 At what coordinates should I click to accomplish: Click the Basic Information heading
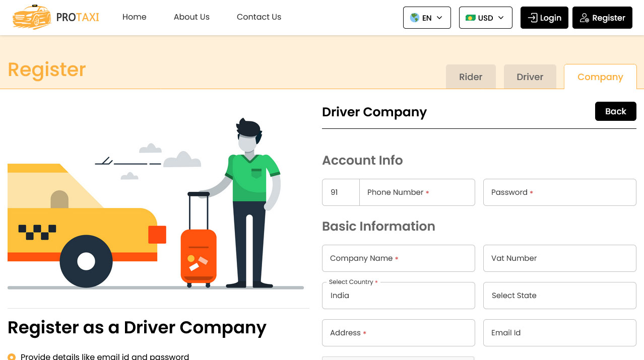point(378,226)
